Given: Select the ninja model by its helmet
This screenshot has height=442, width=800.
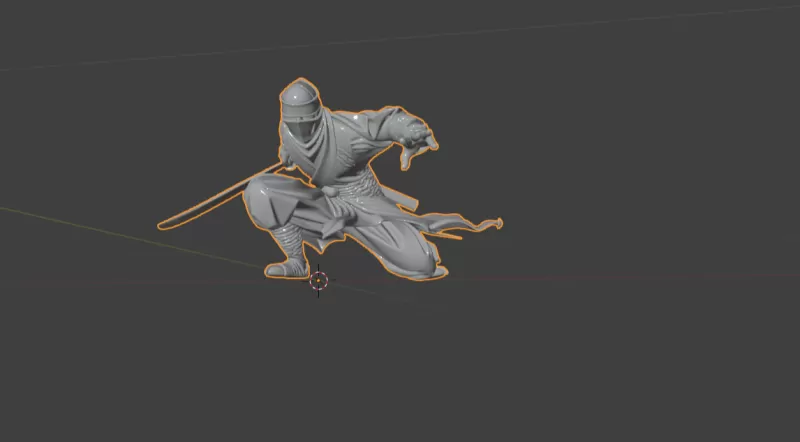Looking at the screenshot, I should tap(298, 98).
